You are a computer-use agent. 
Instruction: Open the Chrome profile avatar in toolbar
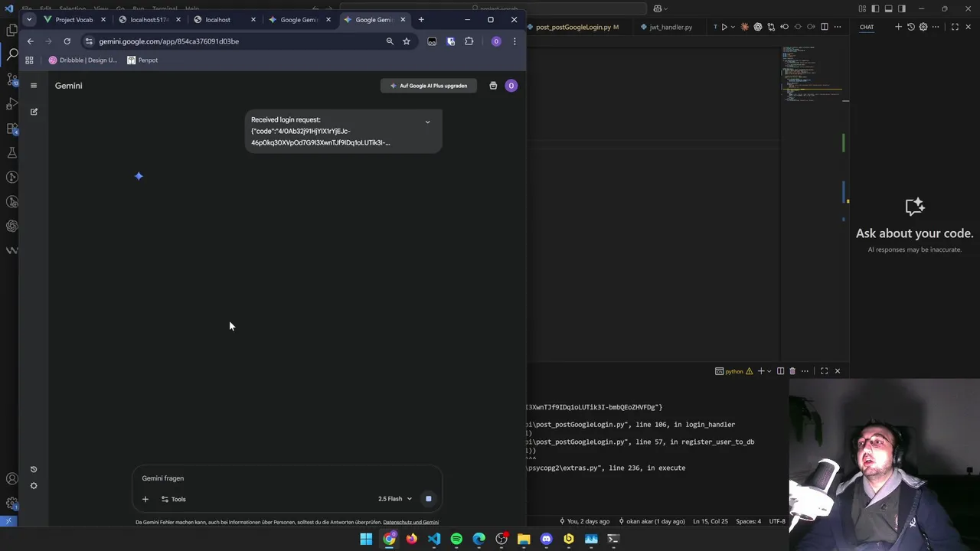tap(496, 41)
